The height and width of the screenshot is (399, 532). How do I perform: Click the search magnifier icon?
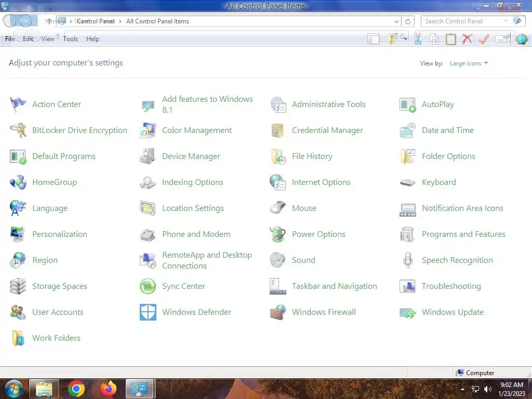click(517, 21)
